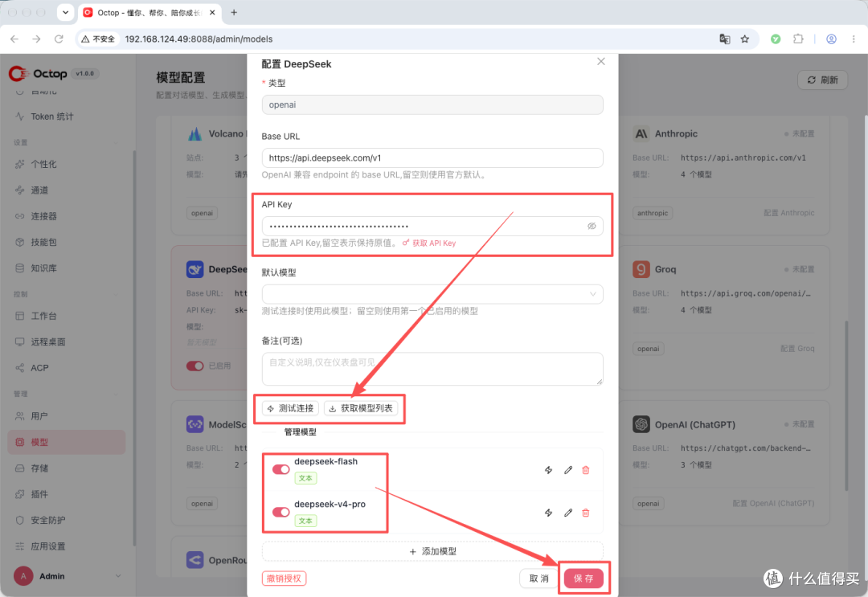Click 配置 OpenAI (ChatGPT) link
This screenshot has width=868, height=597.
click(x=773, y=504)
